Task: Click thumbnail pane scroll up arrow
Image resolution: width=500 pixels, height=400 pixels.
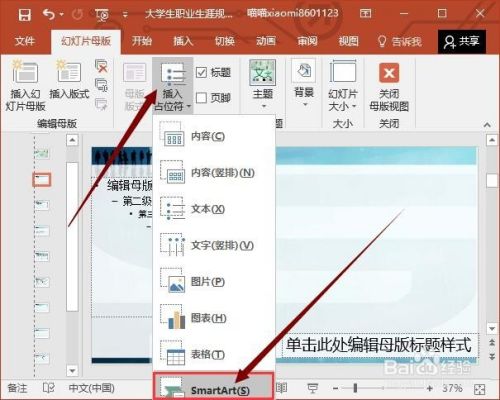Action: pos(72,140)
